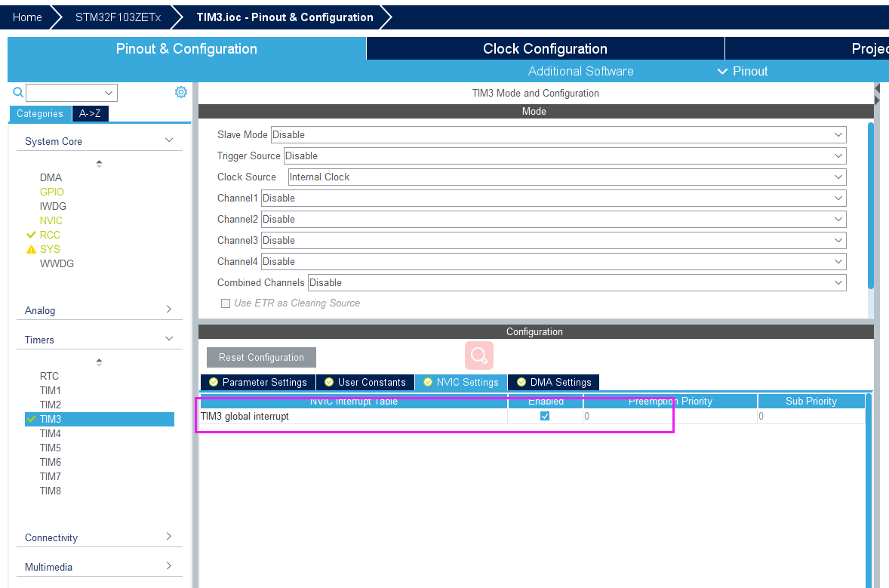
Task: Open the DMA Settings tab
Action: point(553,382)
